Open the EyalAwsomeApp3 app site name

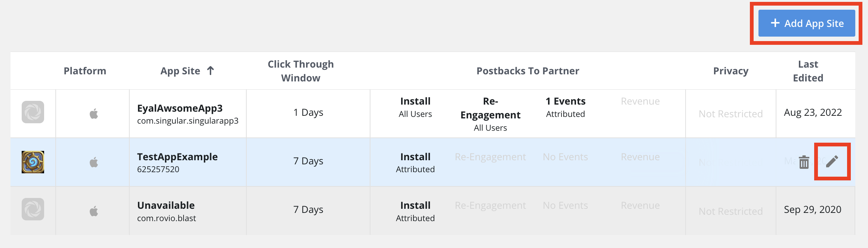[x=180, y=108]
